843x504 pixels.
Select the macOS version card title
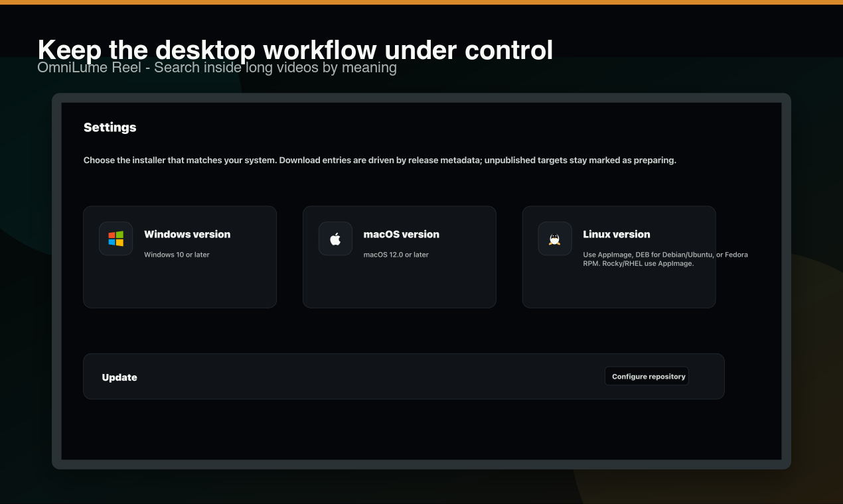click(402, 234)
